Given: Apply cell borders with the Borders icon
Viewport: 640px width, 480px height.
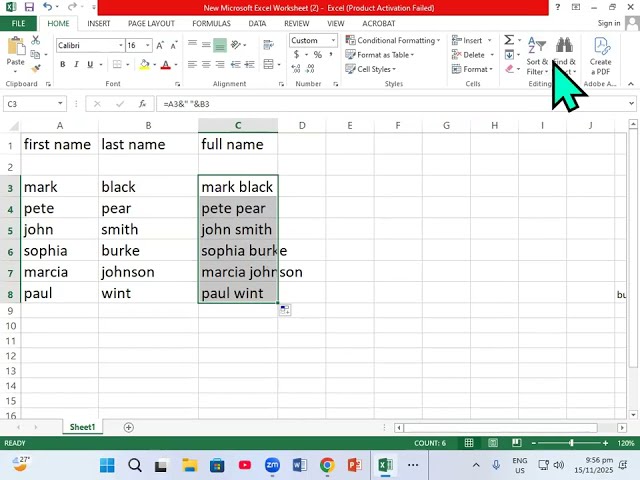Looking at the screenshot, I should point(117,64).
